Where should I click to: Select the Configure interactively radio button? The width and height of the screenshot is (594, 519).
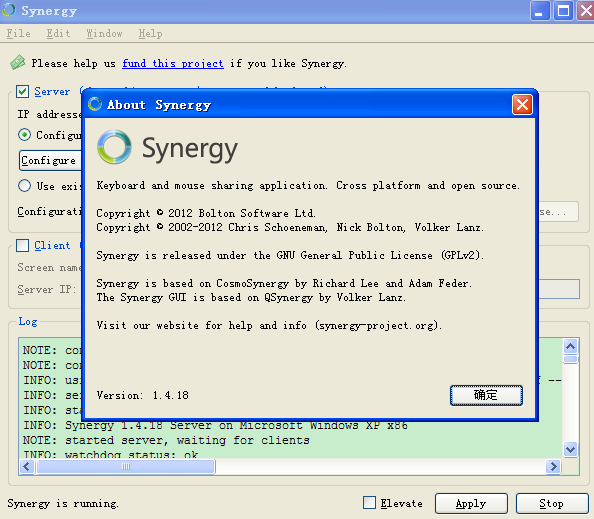tap(24, 134)
